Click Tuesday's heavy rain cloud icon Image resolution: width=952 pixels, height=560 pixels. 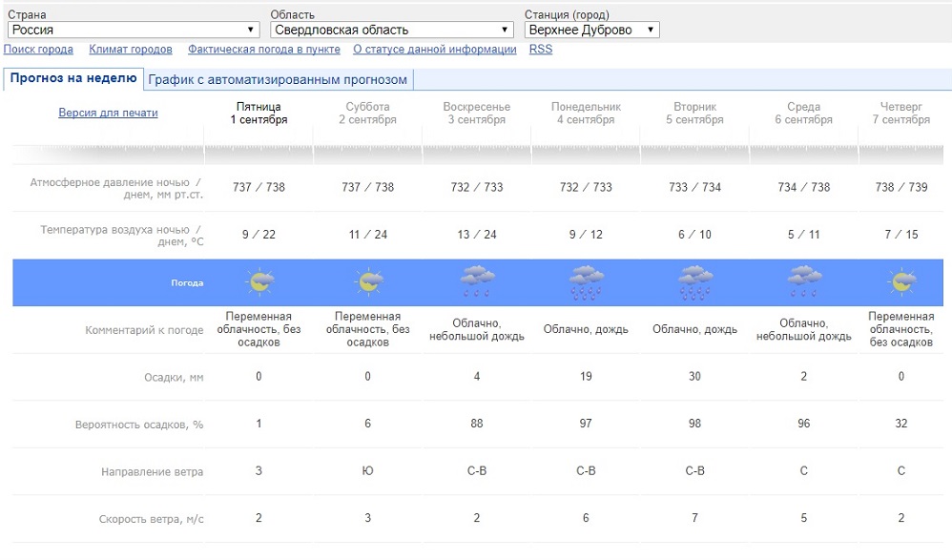(x=694, y=281)
